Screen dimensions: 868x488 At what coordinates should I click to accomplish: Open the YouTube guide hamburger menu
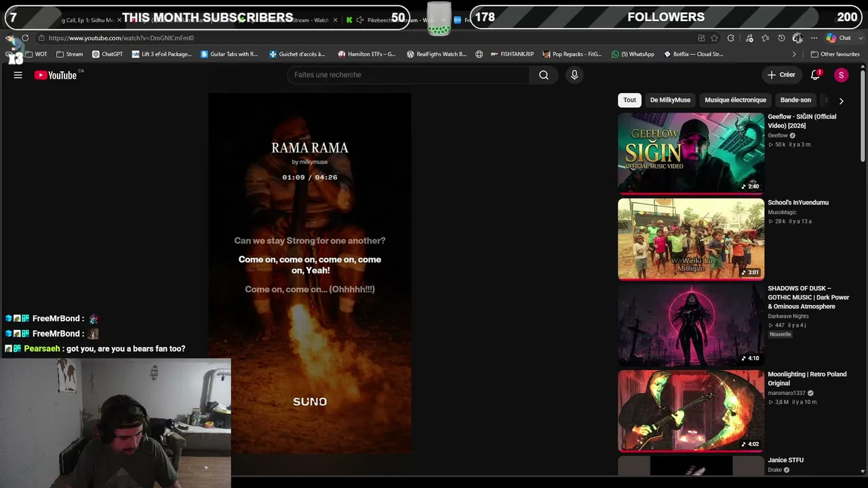pos(18,75)
